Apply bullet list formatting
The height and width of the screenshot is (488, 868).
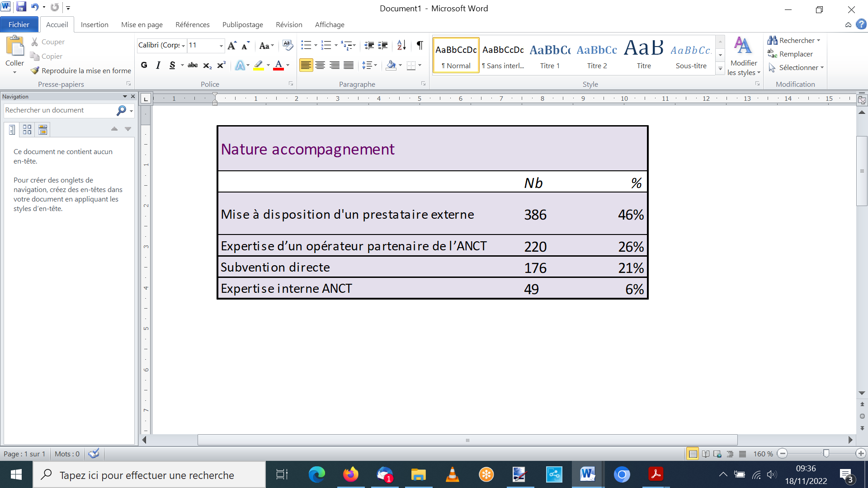coord(306,45)
